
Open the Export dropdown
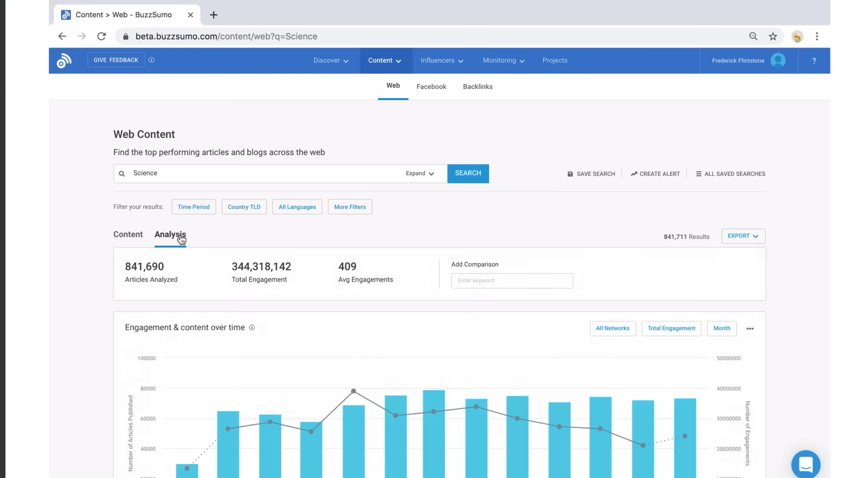tap(743, 236)
